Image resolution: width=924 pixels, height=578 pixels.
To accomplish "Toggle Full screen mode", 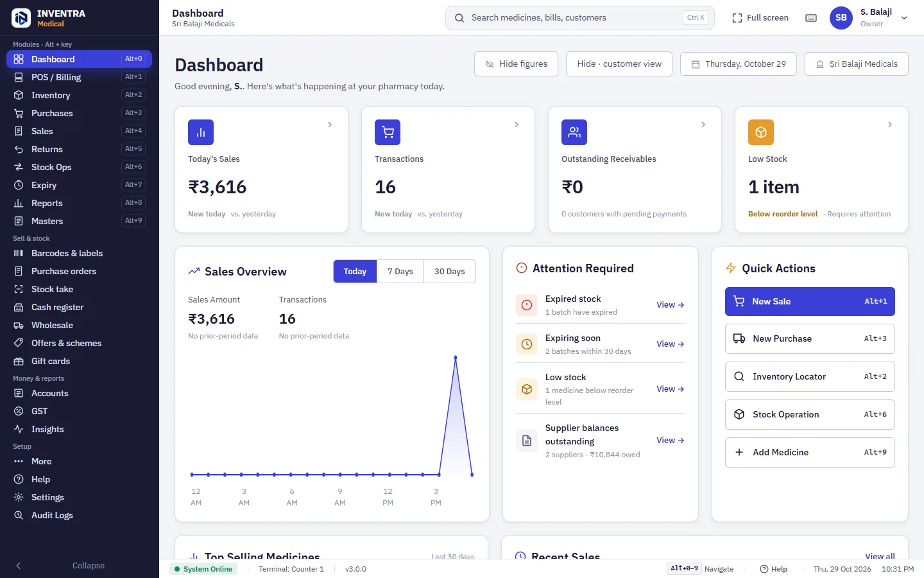I will (760, 18).
